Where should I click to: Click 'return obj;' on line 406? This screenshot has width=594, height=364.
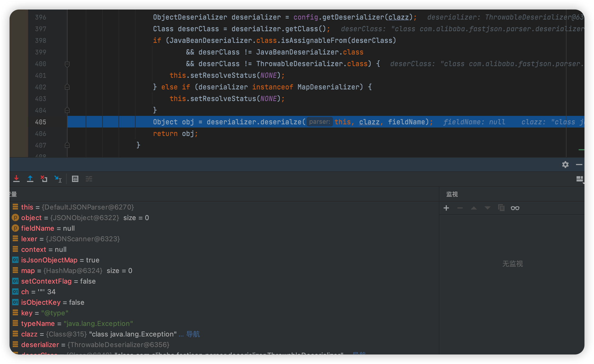click(x=175, y=134)
